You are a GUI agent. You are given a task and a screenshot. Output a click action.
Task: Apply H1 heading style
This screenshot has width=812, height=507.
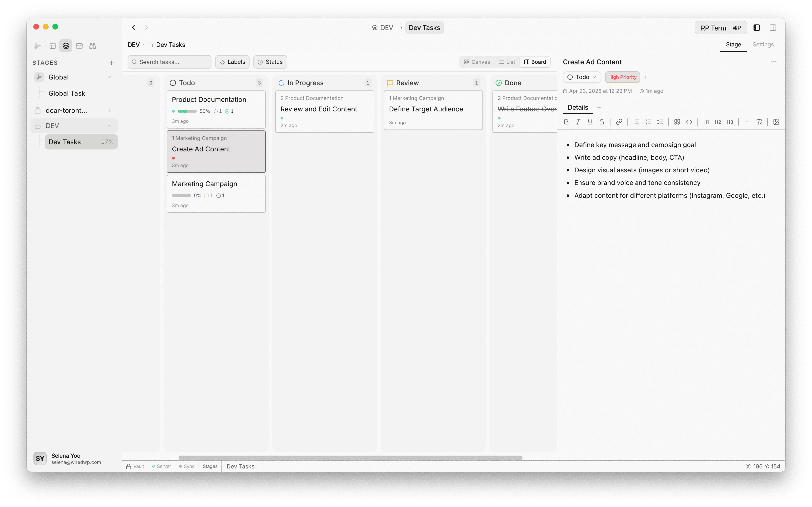[706, 122]
